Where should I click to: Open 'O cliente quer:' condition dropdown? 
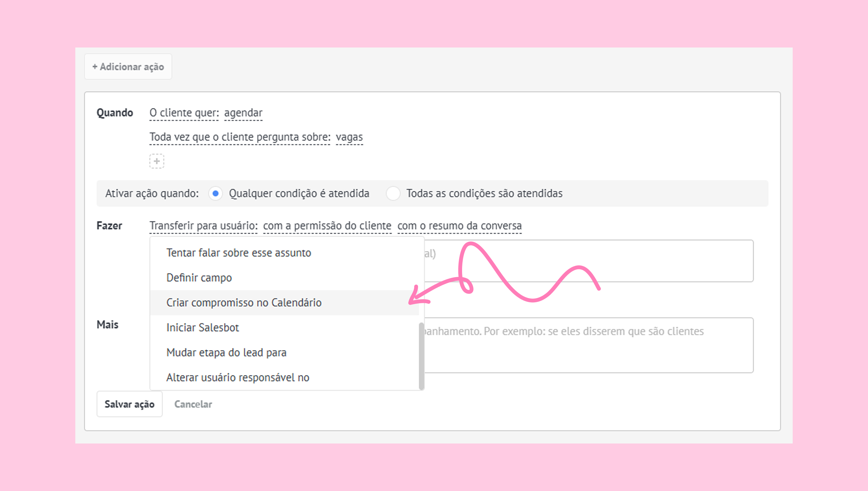point(184,113)
